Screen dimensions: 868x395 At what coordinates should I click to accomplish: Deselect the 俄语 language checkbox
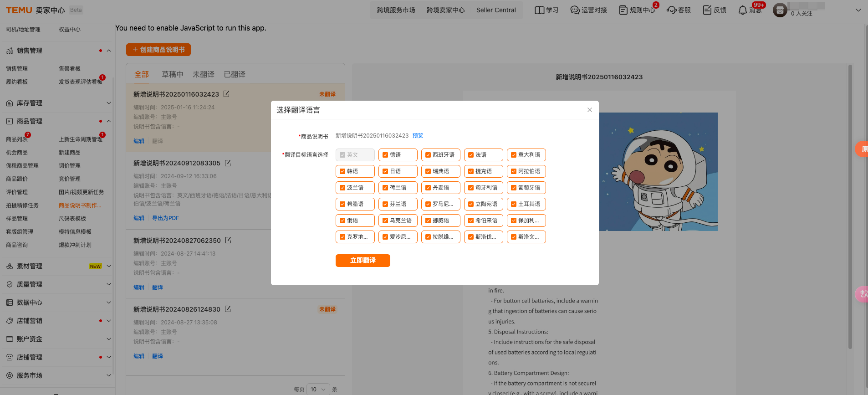[x=342, y=221]
